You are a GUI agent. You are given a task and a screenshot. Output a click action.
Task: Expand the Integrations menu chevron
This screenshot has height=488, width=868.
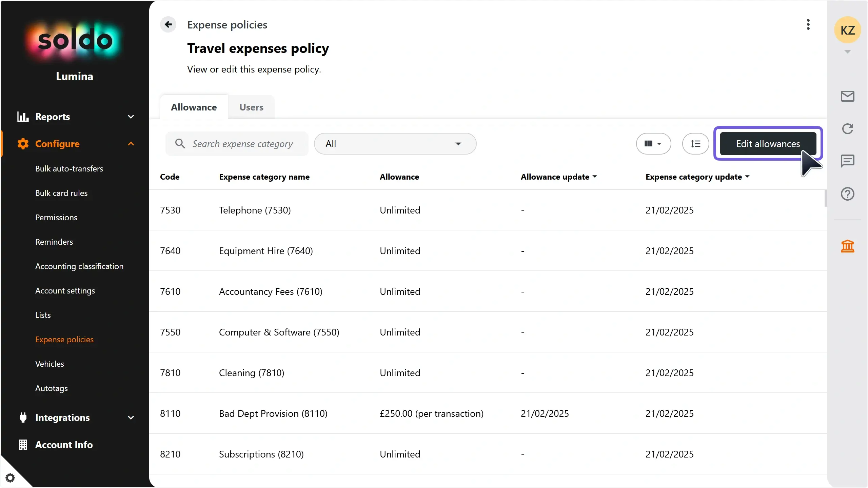(x=131, y=418)
